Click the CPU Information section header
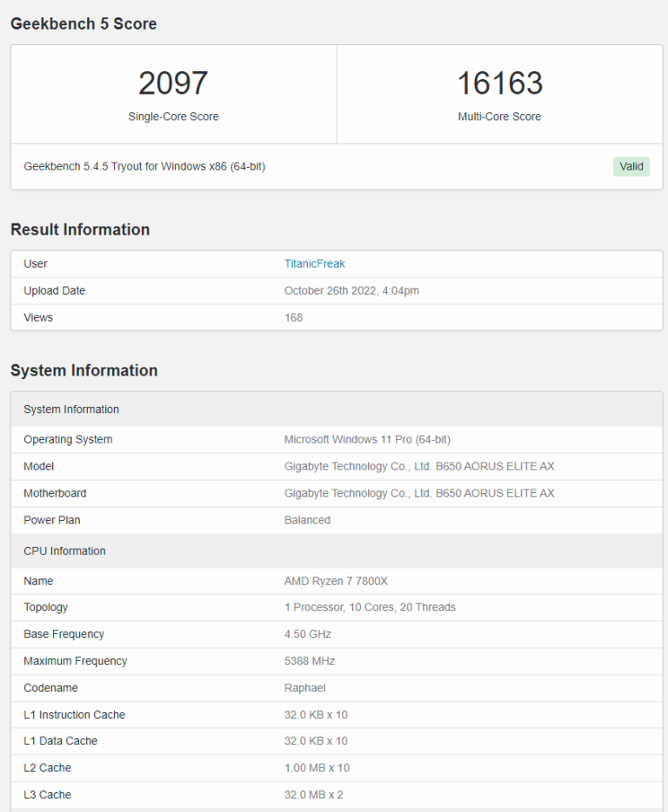The image size is (668, 812). [337, 551]
